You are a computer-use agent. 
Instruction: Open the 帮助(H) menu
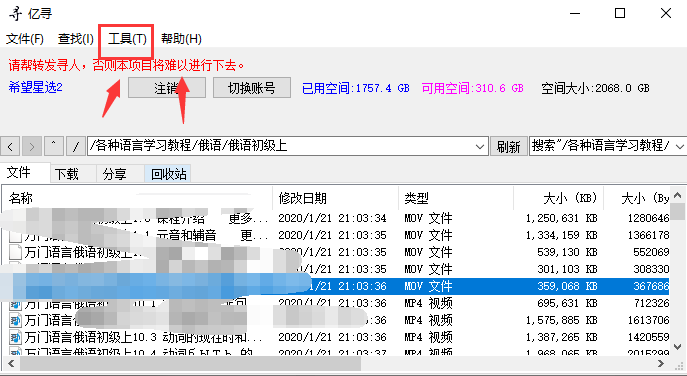point(181,39)
